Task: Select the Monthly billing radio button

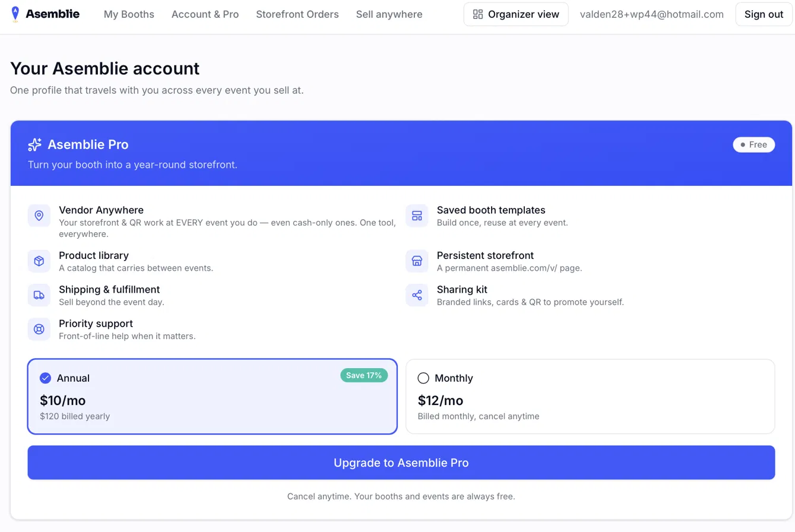Action: coord(423,378)
